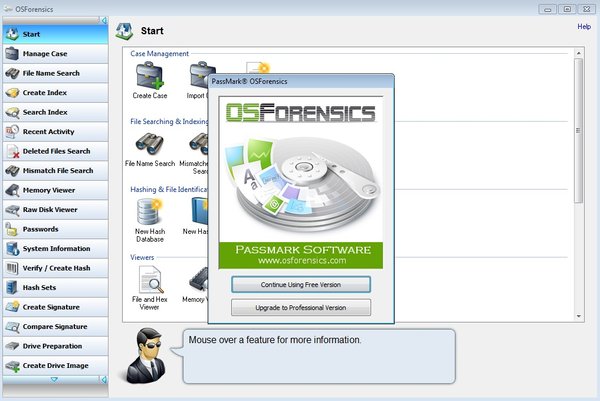Screen dimensions: 600x401
Task: Click the house icon beside Start heading
Action: (x=124, y=31)
